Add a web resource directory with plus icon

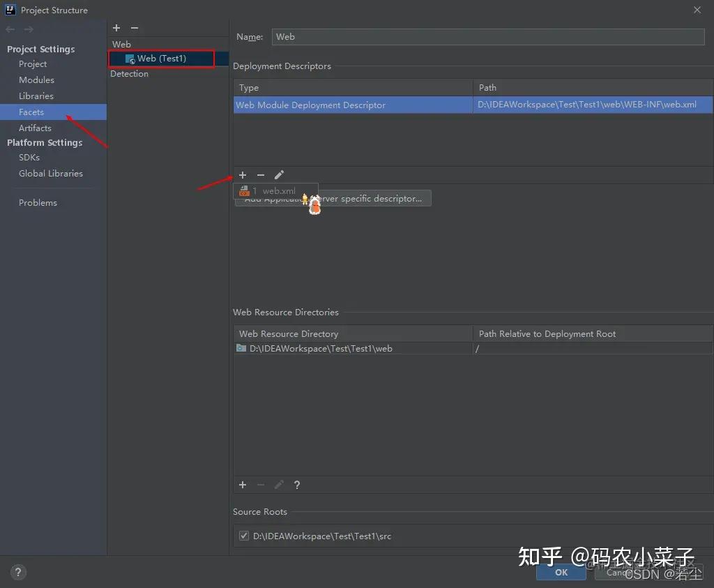click(243, 485)
